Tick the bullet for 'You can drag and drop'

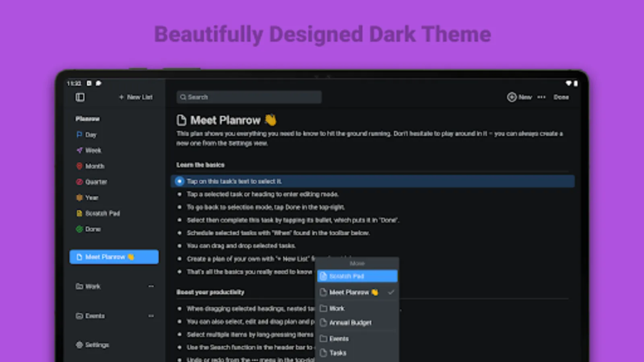[x=180, y=246]
